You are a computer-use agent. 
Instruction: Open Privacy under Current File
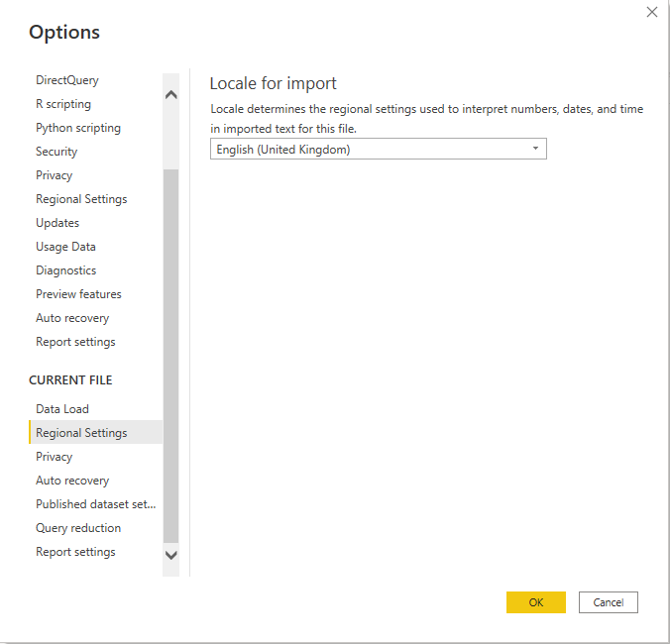coord(54,457)
